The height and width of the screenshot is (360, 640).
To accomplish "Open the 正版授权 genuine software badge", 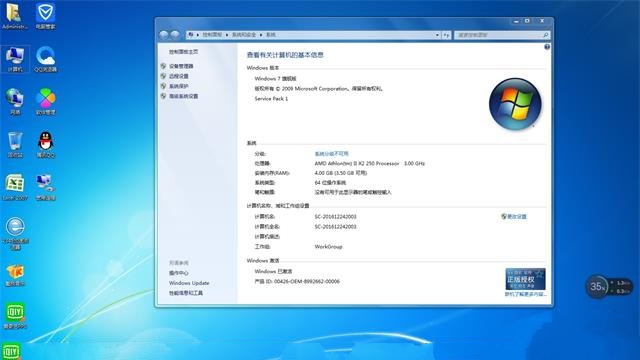I will pos(525,279).
